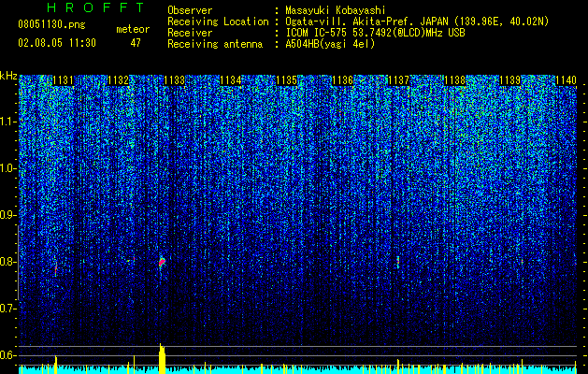Click the 1.1 kHz axis label
The height and width of the screenshot is (374, 588).
tap(8, 122)
